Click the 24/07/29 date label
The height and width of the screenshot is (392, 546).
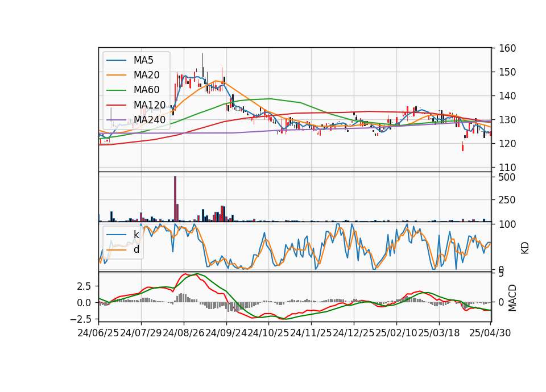point(141,333)
